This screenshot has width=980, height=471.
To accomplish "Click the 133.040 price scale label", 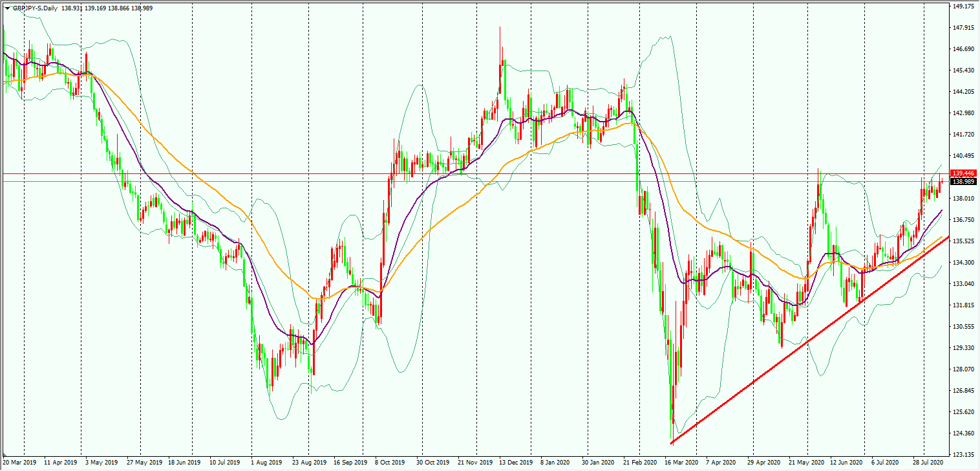I will tap(963, 284).
